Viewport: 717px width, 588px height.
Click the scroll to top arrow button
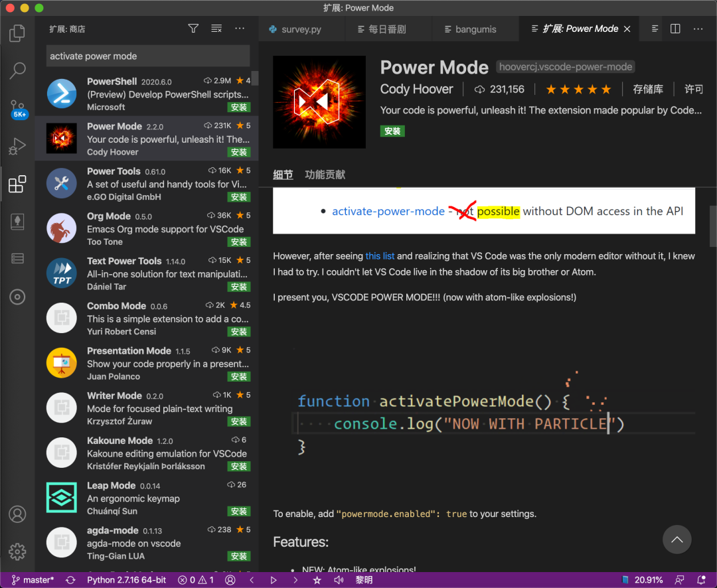677,540
